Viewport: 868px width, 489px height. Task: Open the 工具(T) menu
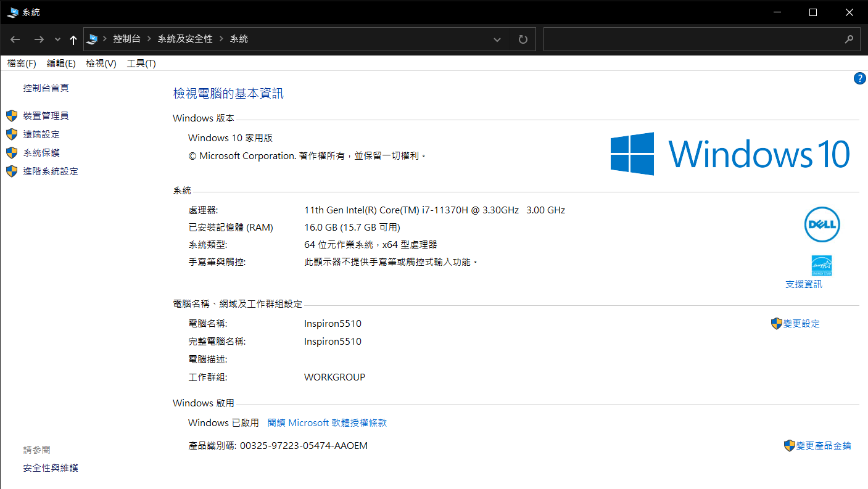141,64
